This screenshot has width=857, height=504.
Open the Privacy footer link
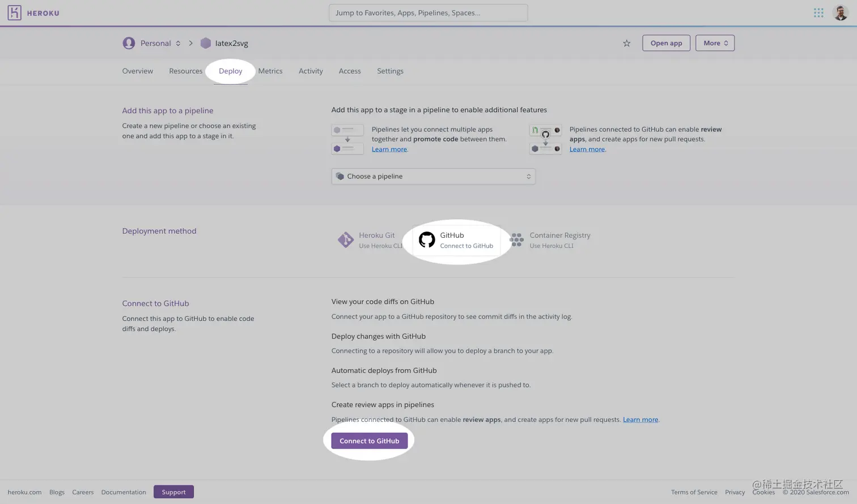coord(735,492)
